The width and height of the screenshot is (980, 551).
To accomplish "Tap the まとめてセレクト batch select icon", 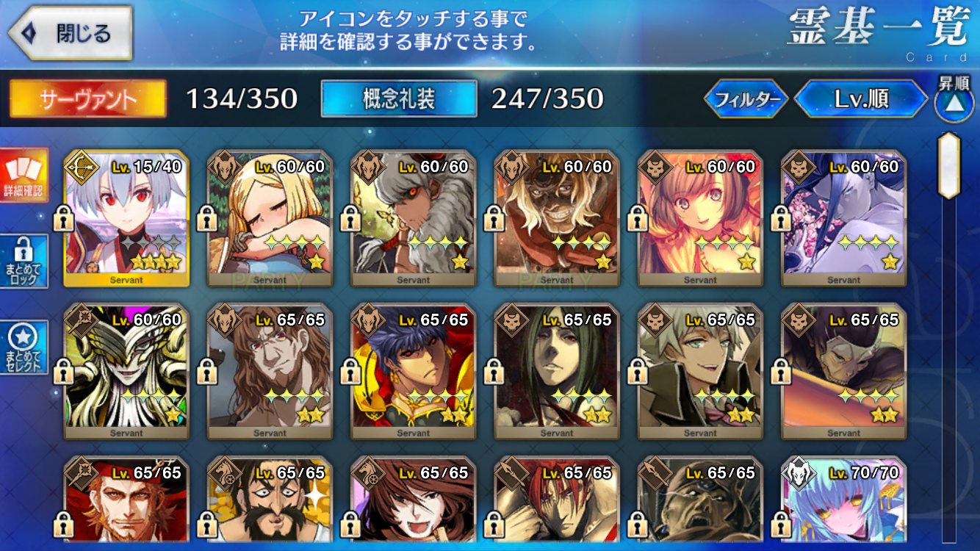I will 24,347.
